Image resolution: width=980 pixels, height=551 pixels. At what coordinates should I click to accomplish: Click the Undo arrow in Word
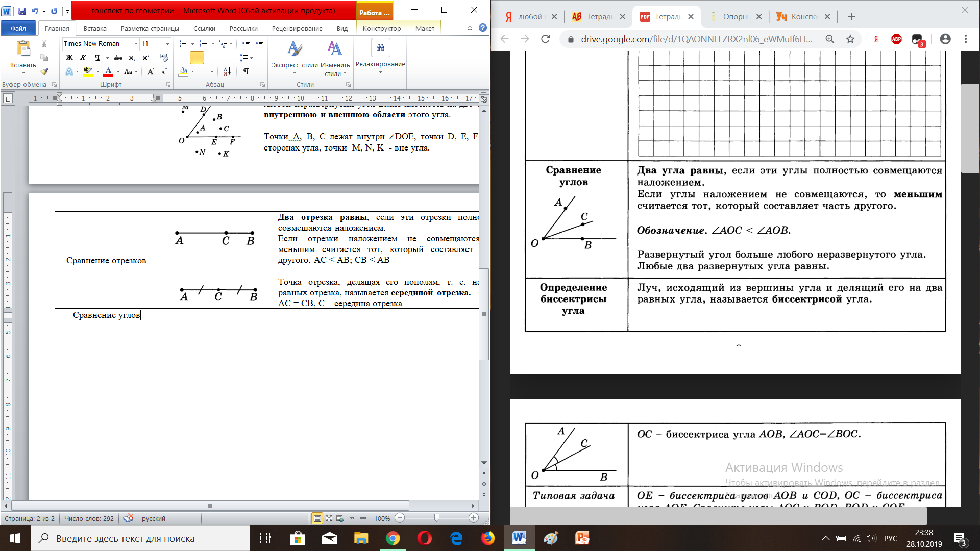(35, 11)
